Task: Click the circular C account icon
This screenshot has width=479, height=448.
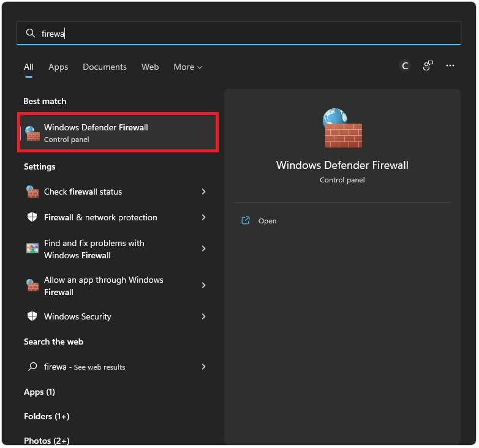Action: click(404, 66)
